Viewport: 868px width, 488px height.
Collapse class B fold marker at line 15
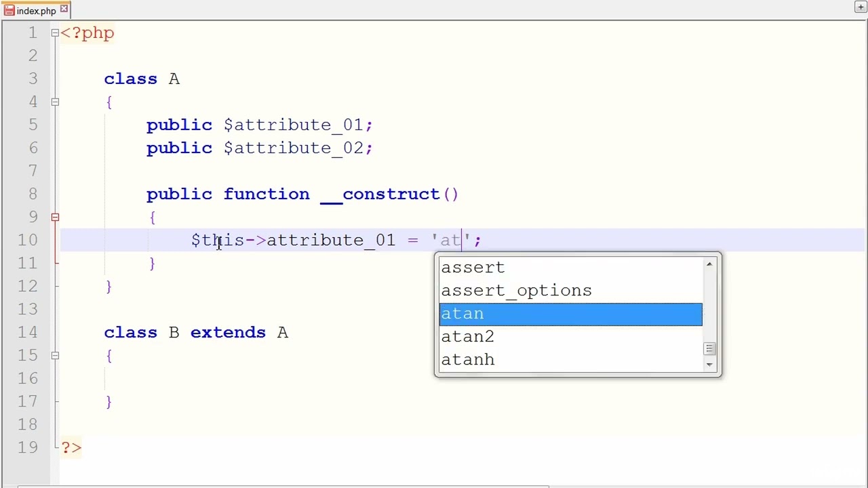click(x=55, y=355)
